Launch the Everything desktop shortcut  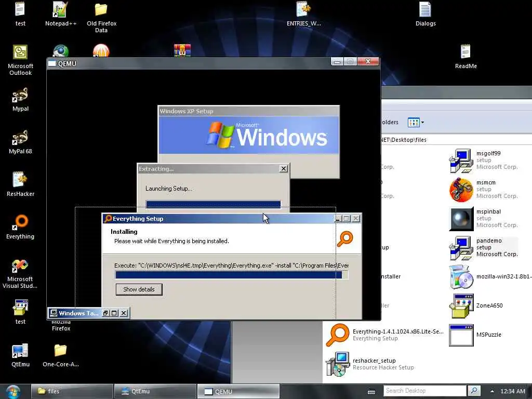pyautogui.click(x=20, y=227)
